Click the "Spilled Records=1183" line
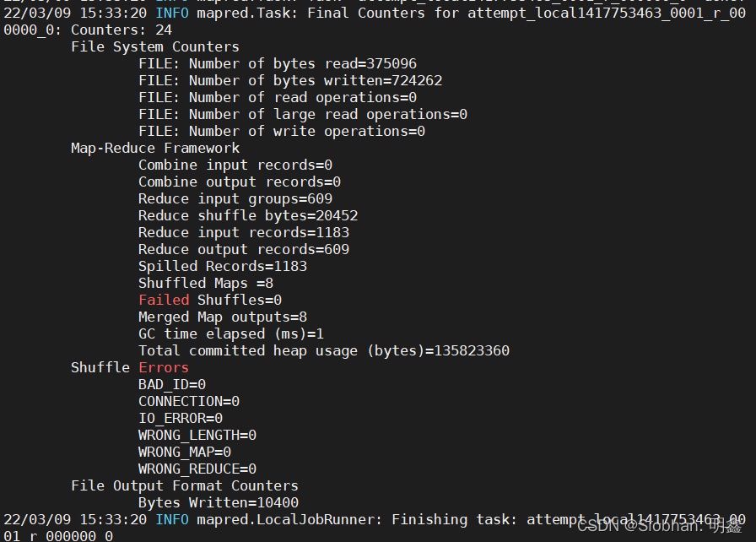This screenshot has height=542, width=756. (223, 266)
